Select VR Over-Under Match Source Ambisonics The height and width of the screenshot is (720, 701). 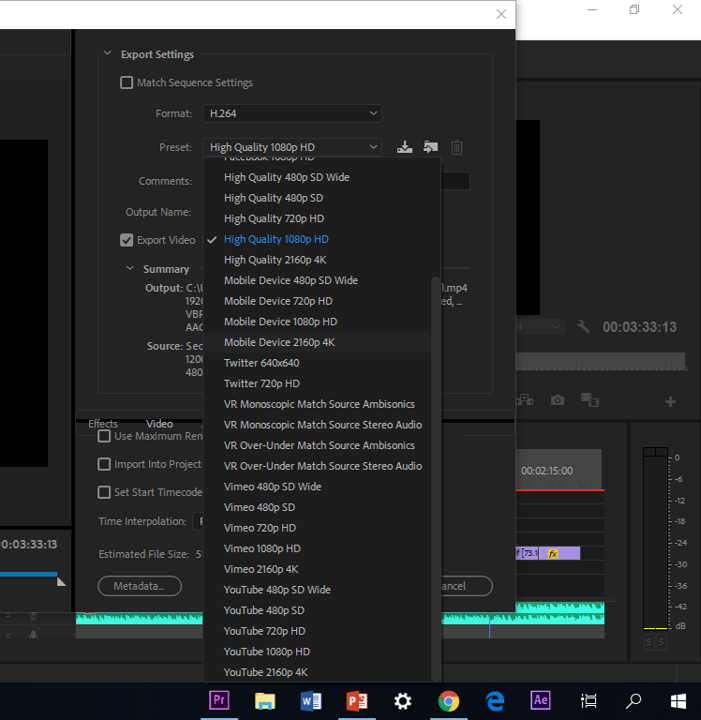[317, 446]
